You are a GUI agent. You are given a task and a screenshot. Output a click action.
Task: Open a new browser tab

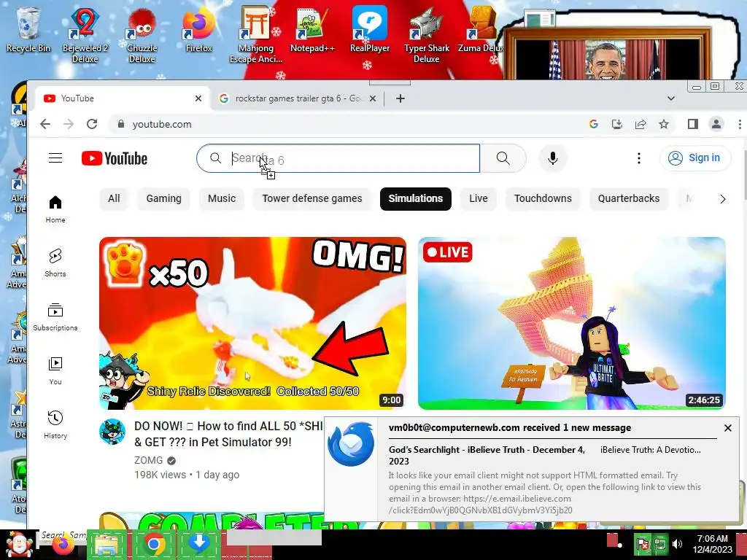point(400,98)
